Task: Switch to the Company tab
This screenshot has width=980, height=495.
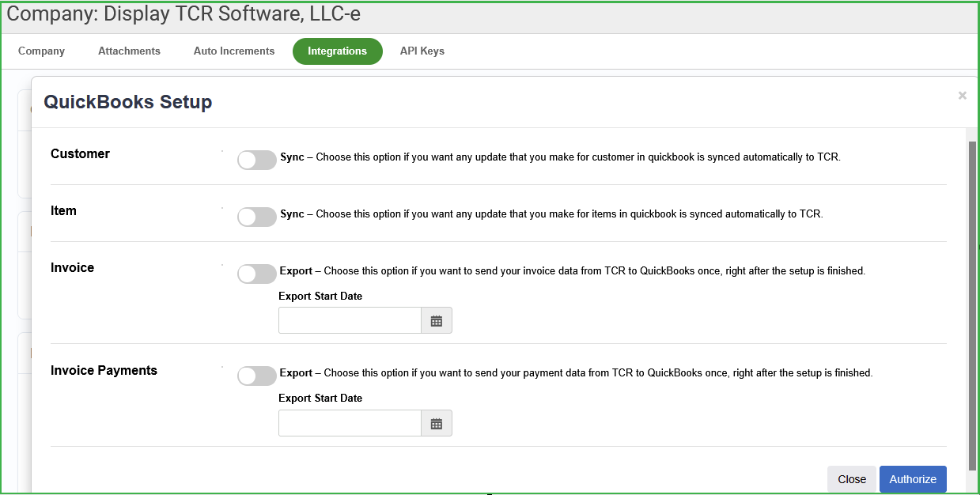Action: pos(41,51)
